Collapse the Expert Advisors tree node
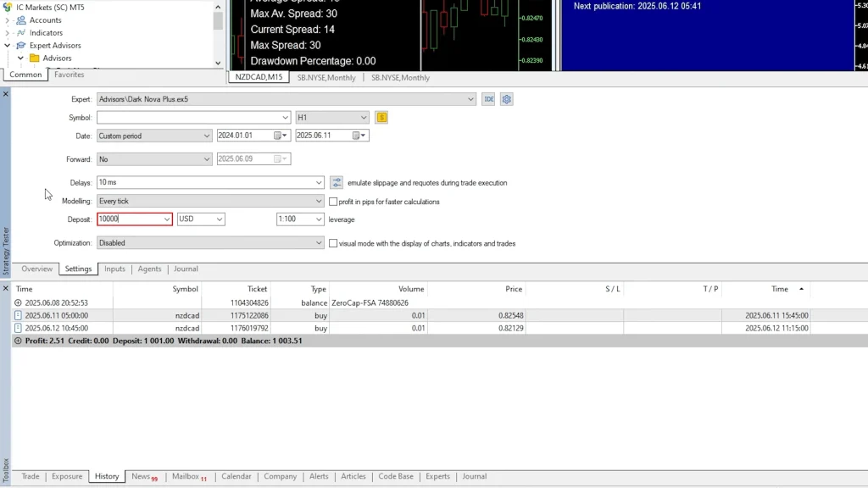868x488 pixels. (8, 45)
